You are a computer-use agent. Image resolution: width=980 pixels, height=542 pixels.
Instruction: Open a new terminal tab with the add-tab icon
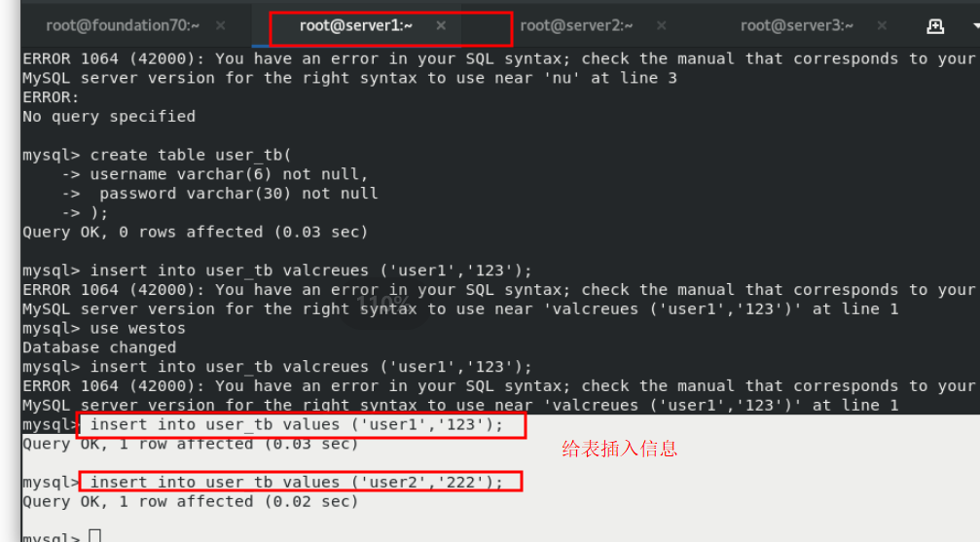click(x=935, y=26)
